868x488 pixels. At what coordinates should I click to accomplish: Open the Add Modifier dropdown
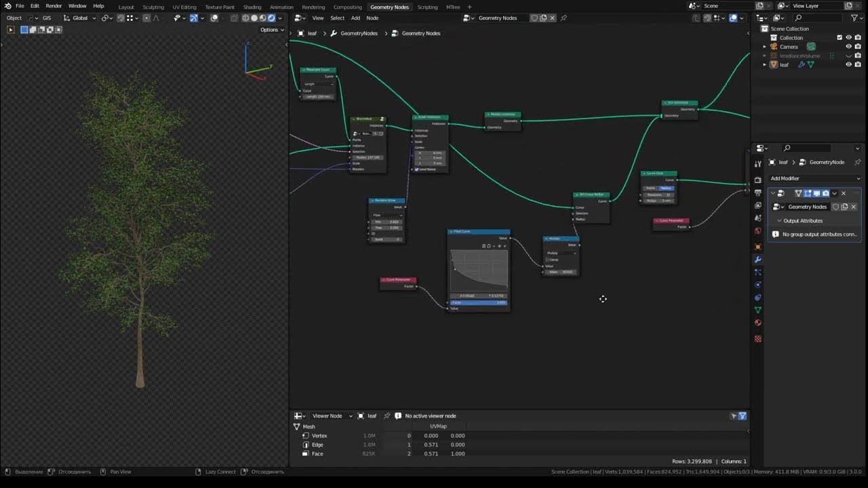point(815,178)
